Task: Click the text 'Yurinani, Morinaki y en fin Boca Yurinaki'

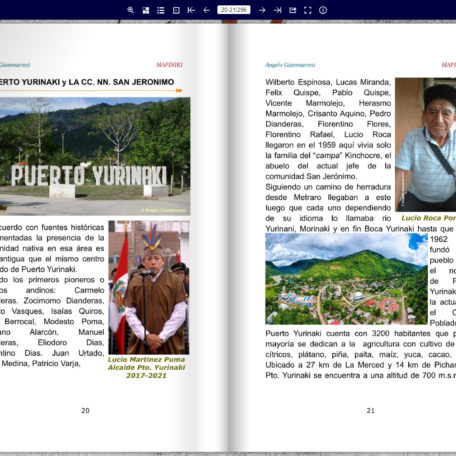Action: click(x=340, y=229)
